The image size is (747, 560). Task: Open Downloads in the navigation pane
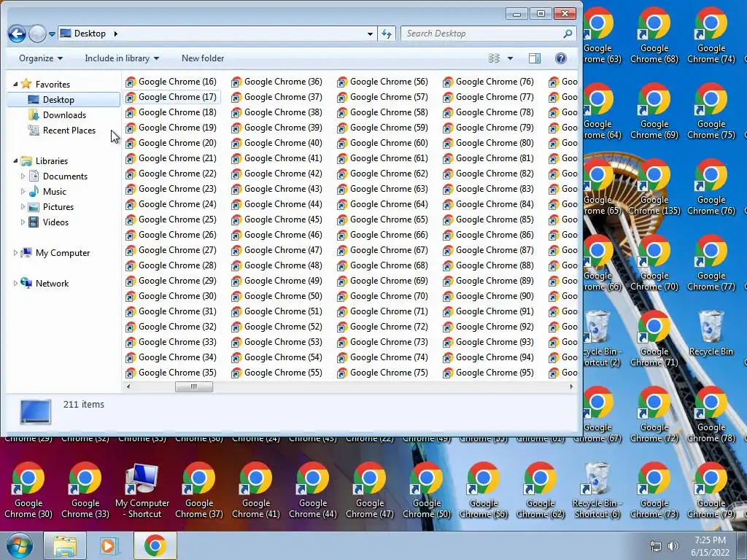click(64, 114)
